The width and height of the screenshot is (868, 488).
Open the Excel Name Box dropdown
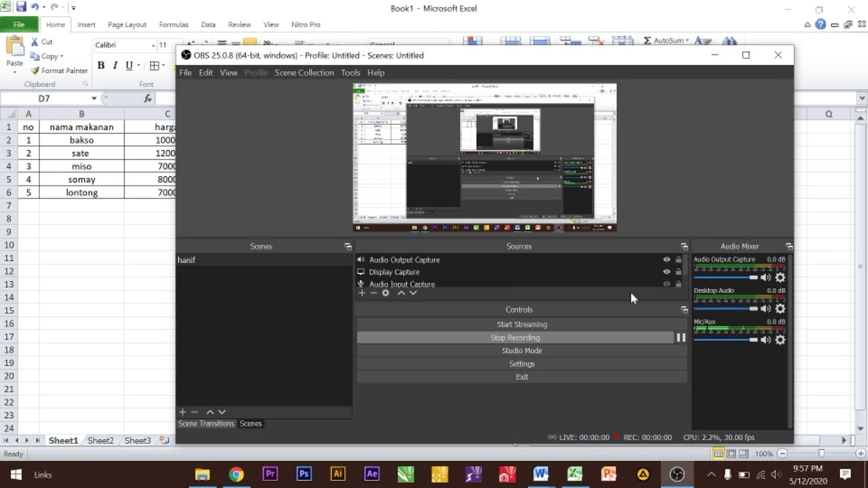94,98
